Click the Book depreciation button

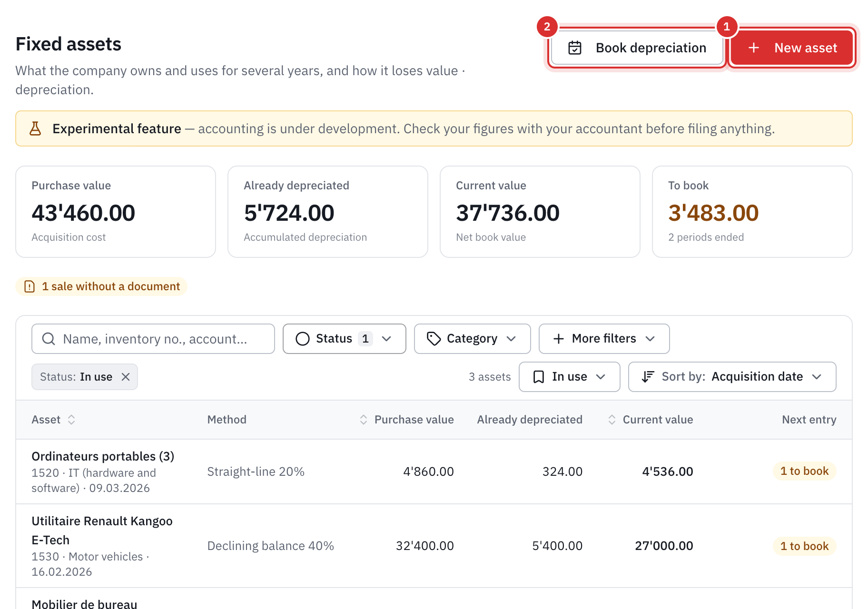[x=637, y=48]
